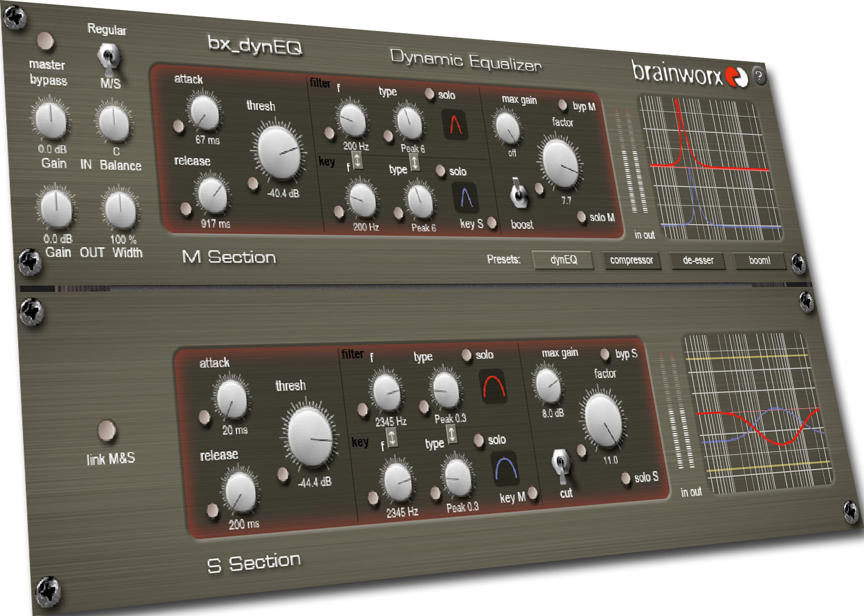Toggle the key S button in M section
Viewport: 864px width, 616px height.
point(491,223)
